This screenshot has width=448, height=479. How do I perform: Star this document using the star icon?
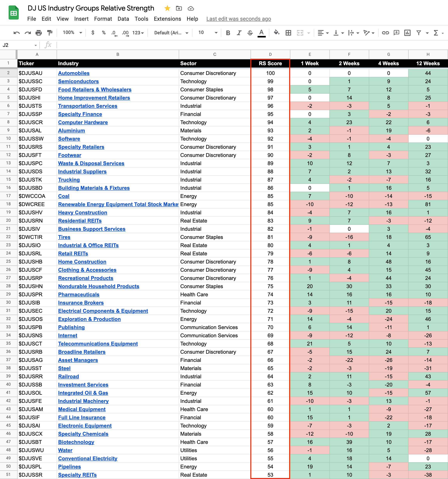coord(167,8)
